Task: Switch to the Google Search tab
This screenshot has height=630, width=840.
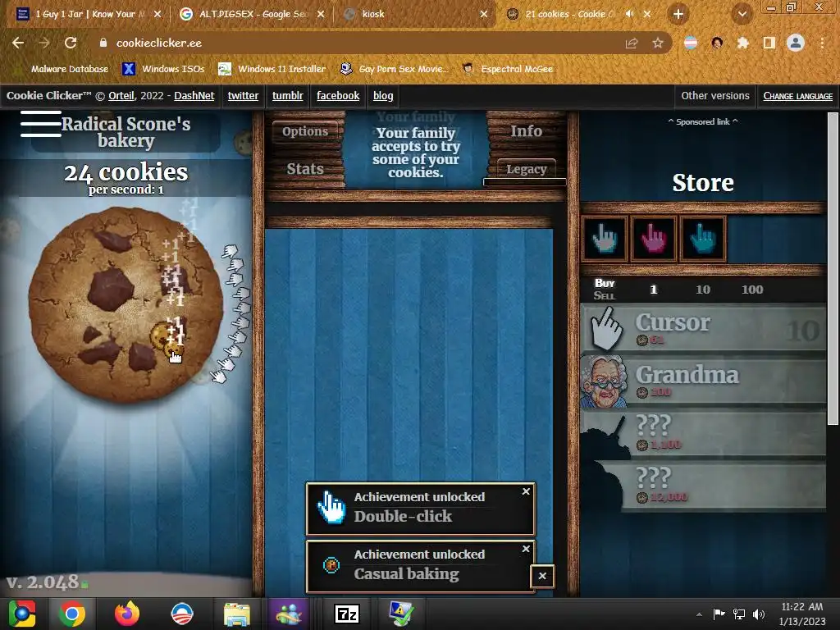Action: [x=253, y=14]
